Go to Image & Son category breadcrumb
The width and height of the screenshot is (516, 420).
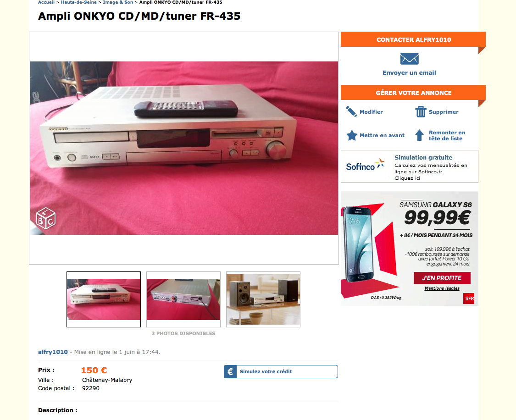[118, 2]
